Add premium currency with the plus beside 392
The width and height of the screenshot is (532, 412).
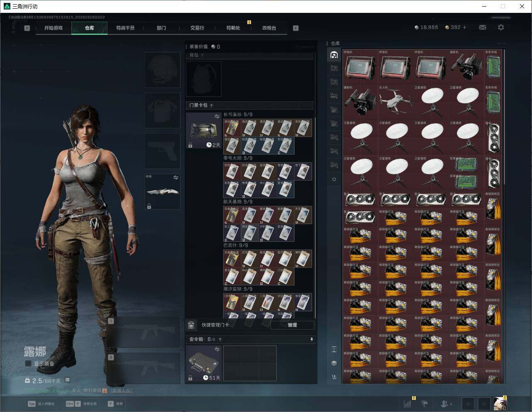[x=465, y=27]
